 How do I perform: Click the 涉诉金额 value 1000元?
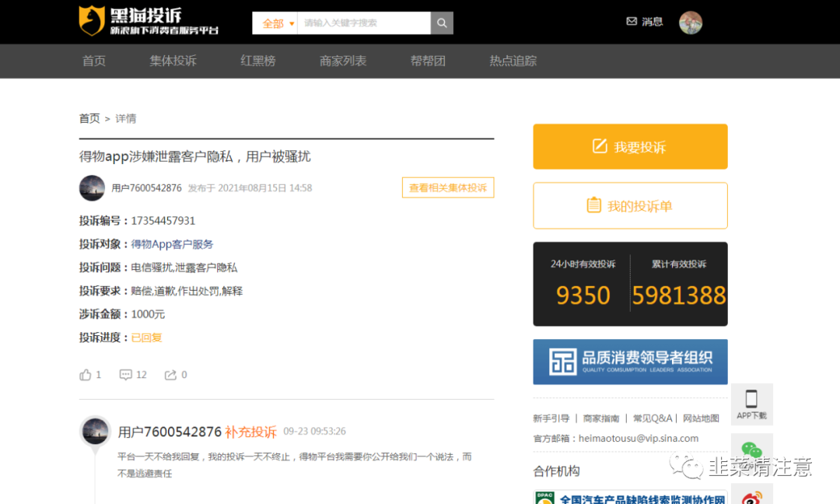click(x=148, y=314)
